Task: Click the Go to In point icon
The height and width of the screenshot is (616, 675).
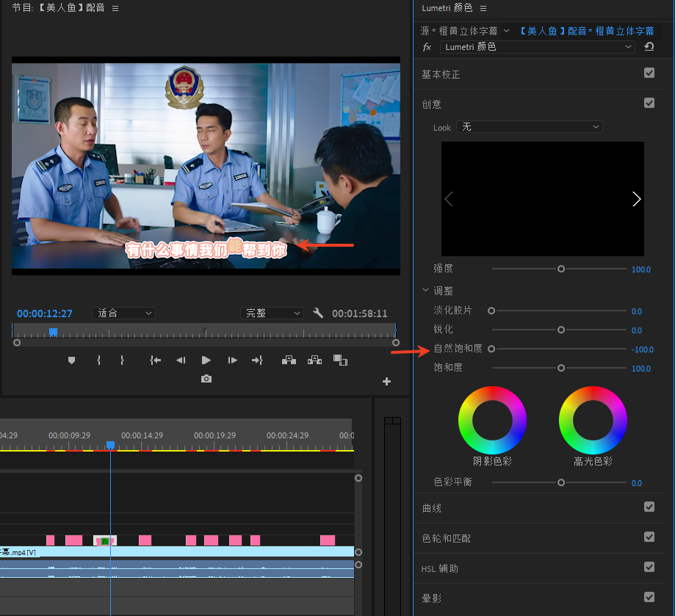Action: coord(155,360)
